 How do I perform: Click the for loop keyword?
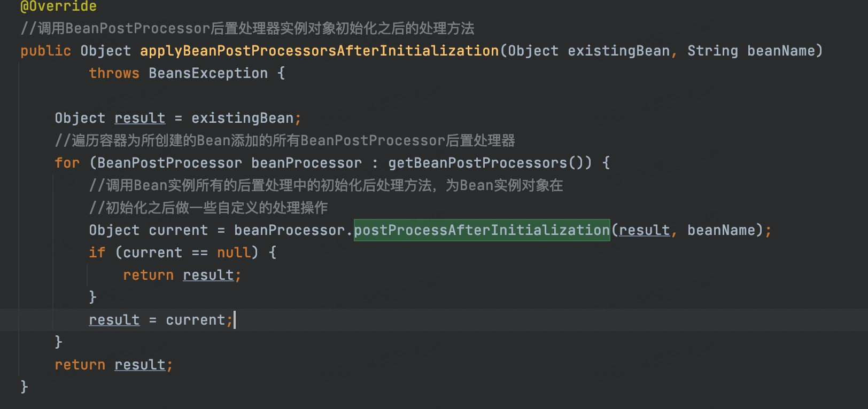point(67,163)
